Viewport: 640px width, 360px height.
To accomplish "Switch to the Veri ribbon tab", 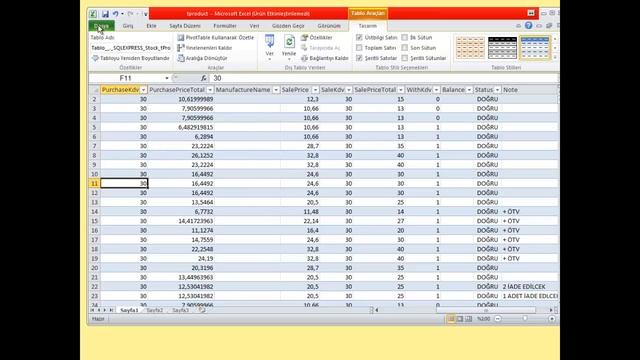I will pos(254,26).
